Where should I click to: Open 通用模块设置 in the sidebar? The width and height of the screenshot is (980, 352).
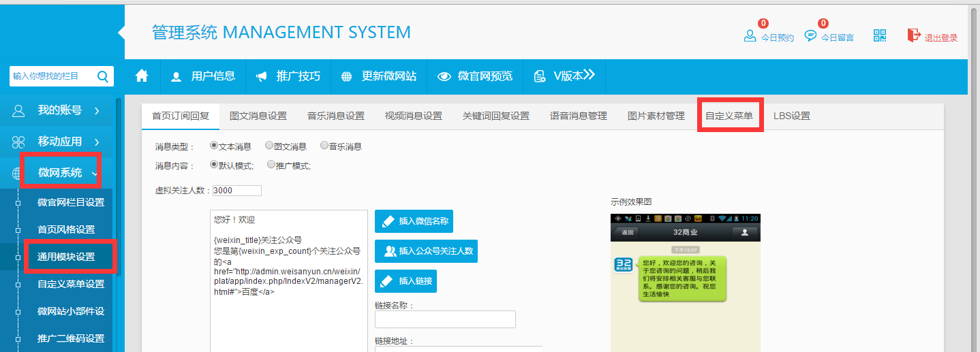coord(66,257)
